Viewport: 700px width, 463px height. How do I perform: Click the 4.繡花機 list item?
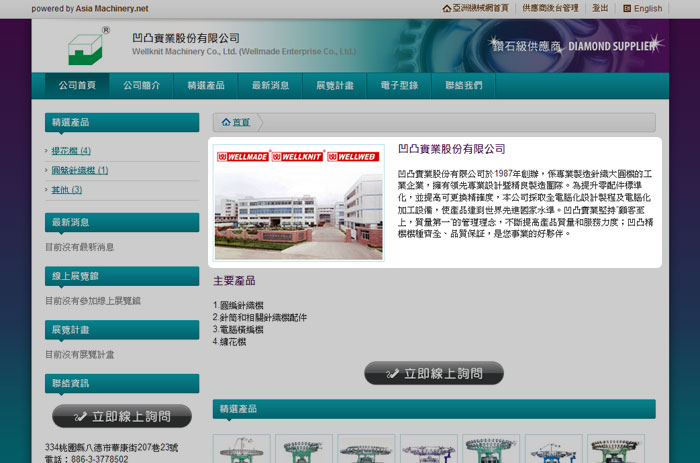(x=229, y=342)
